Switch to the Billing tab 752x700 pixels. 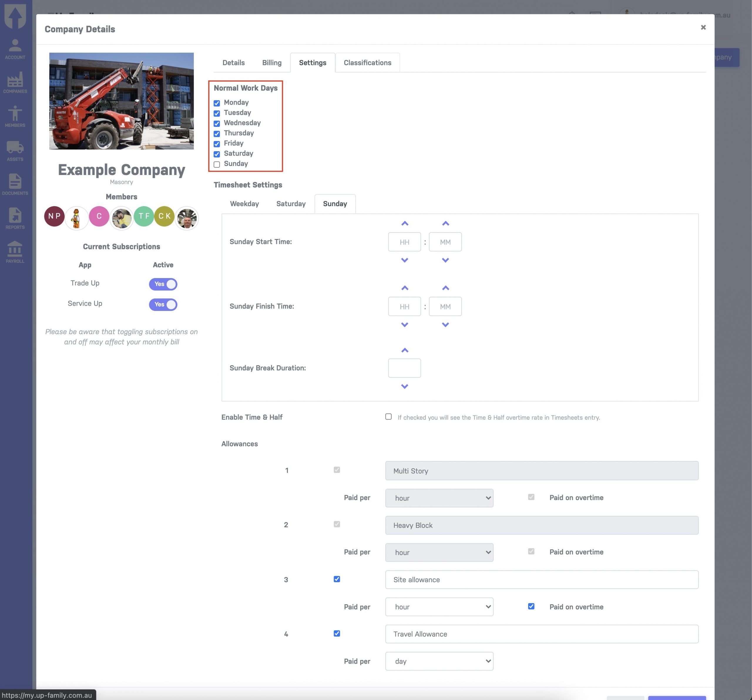point(272,63)
